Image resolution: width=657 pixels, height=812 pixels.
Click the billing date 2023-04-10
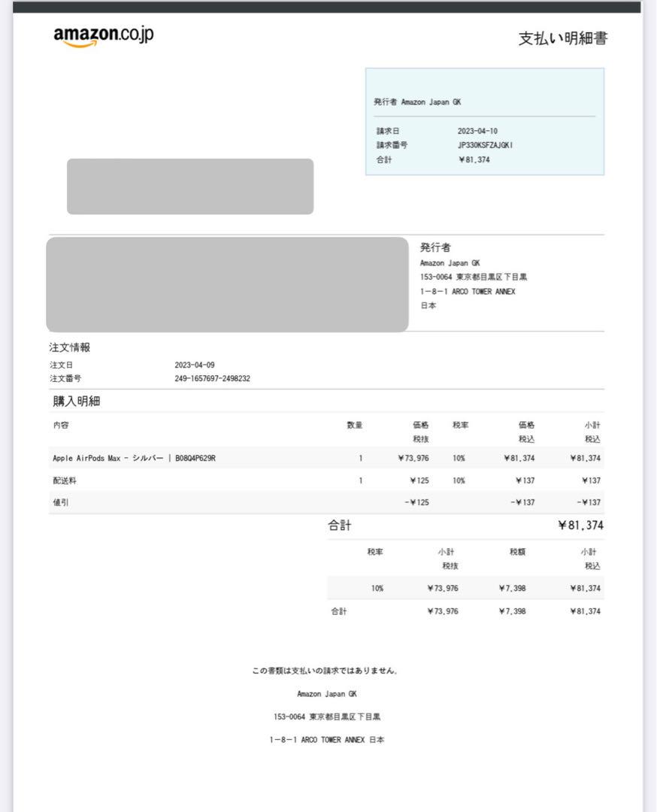[477, 131]
